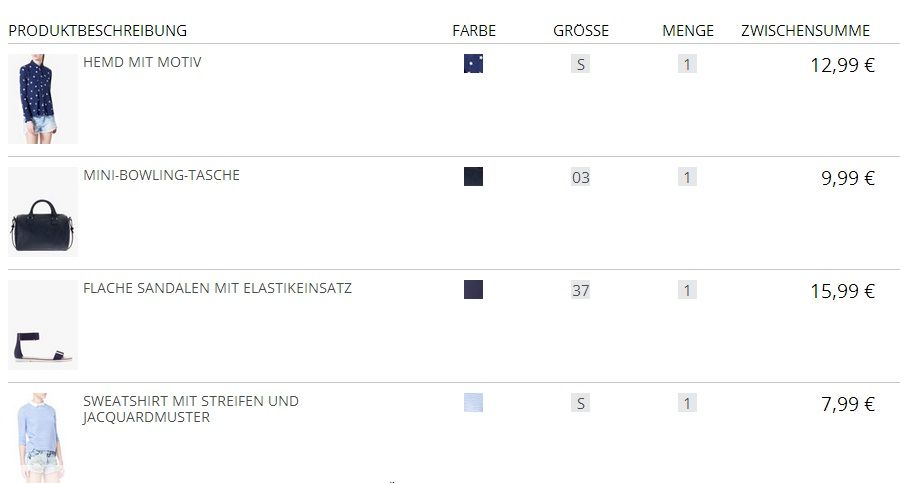Edit quantity of the Hemd mit Motiv

pyautogui.click(x=687, y=65)
